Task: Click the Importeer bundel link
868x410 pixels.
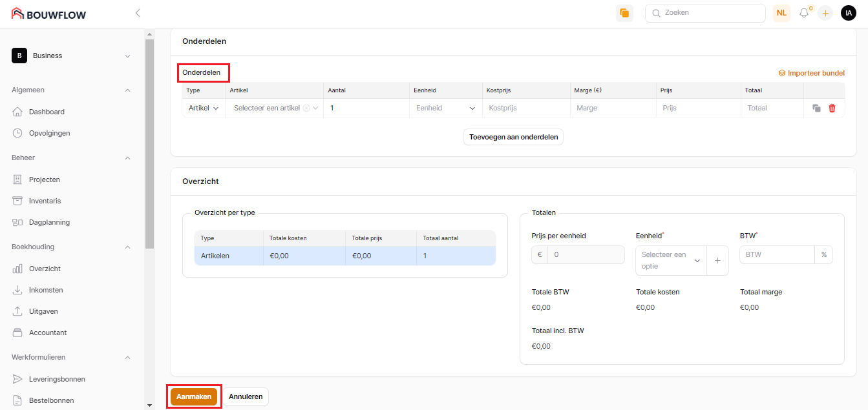Action: pyautogui.click(x=811, y=73)
